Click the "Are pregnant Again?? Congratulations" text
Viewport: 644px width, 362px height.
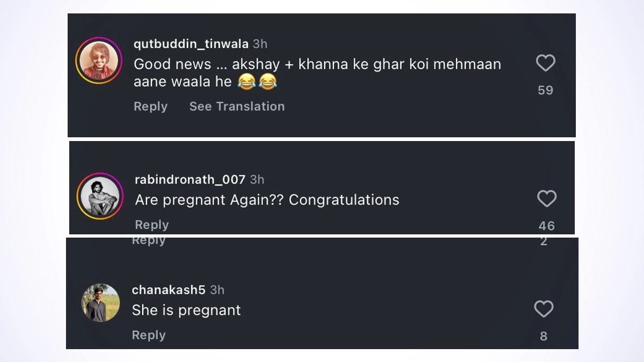point(267,200)
